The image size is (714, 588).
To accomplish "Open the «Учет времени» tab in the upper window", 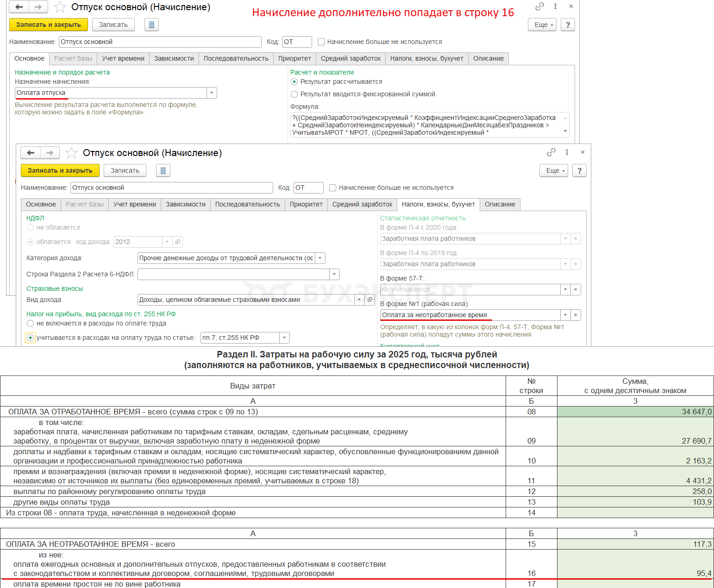I will (123, 59).
